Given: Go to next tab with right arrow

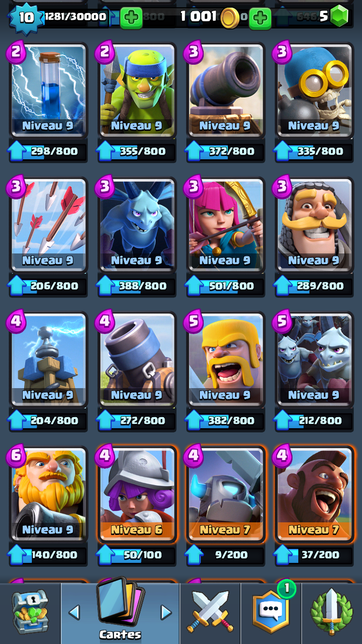Looking at the screenshot, I should [166, 613].
